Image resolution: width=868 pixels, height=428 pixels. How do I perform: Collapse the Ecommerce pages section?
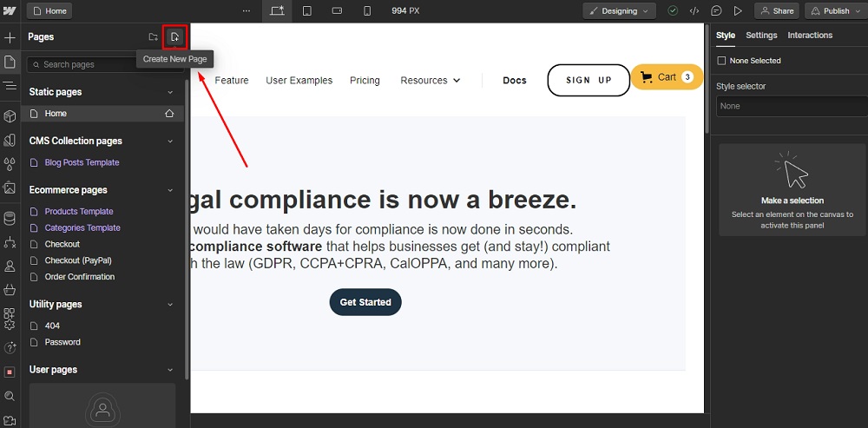tap(170, 190)
